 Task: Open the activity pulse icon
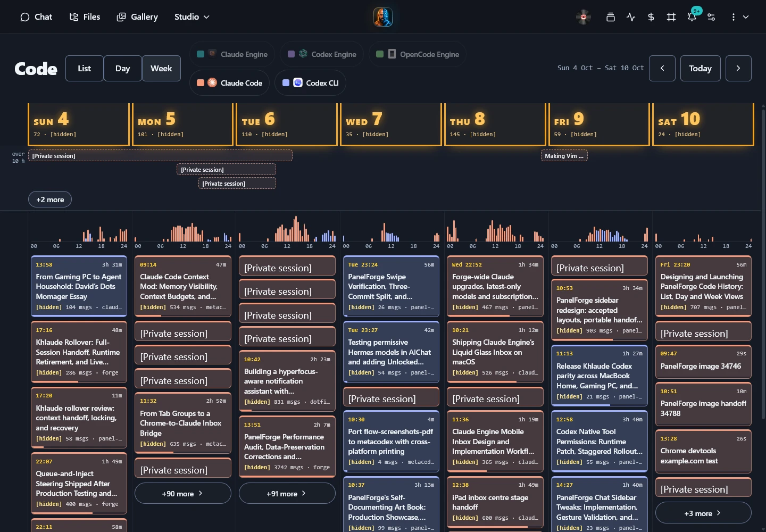[631, 17]
